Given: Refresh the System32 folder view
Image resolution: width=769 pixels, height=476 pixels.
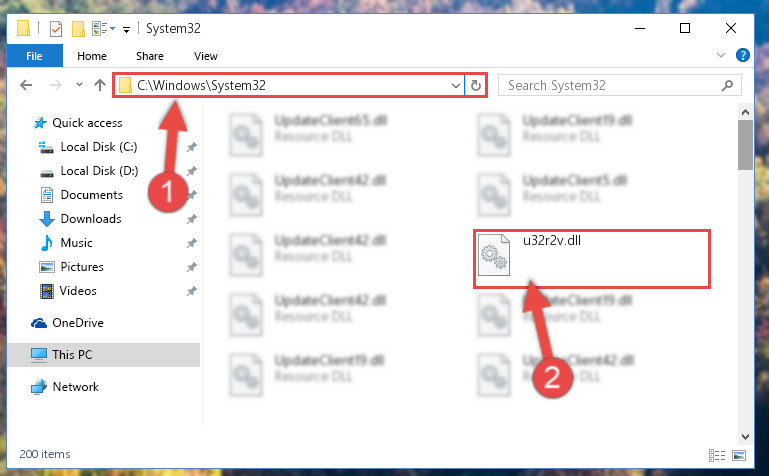Looking at the screenshot, I should click(476, 86).
